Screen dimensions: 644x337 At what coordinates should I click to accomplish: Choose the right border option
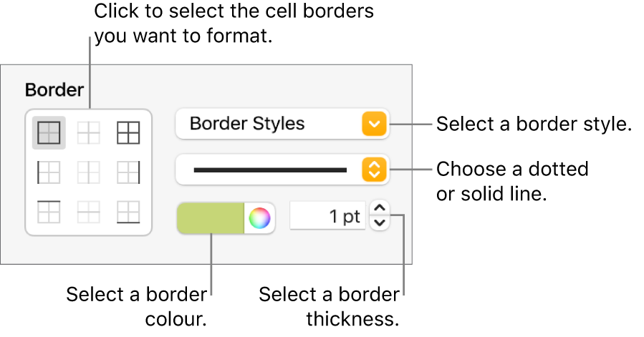(x=129, y=172)
